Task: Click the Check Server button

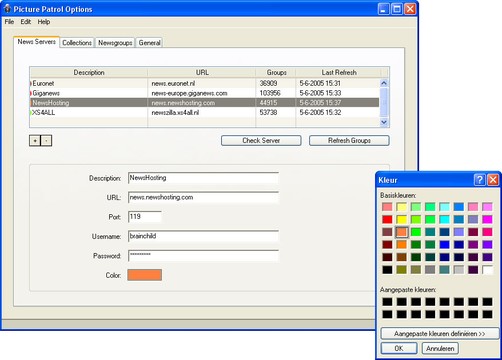Action: [x=261, y=141]
